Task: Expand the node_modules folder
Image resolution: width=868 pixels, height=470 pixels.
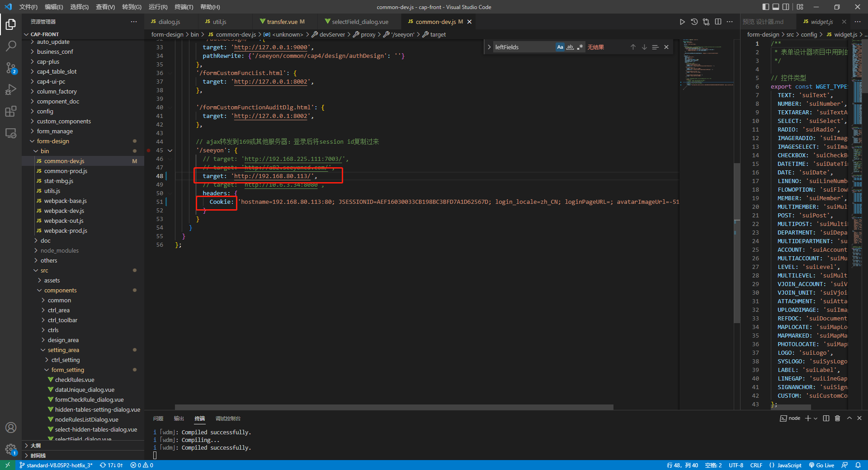Action: click(x=59, y=250)
